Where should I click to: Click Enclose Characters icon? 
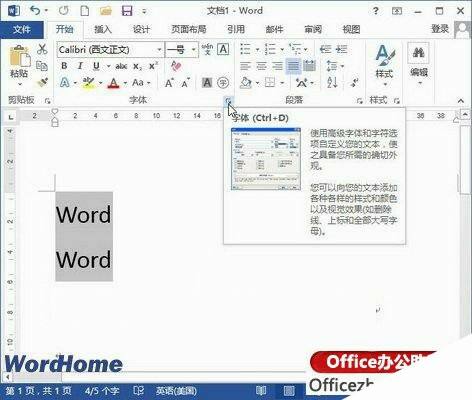223,82
